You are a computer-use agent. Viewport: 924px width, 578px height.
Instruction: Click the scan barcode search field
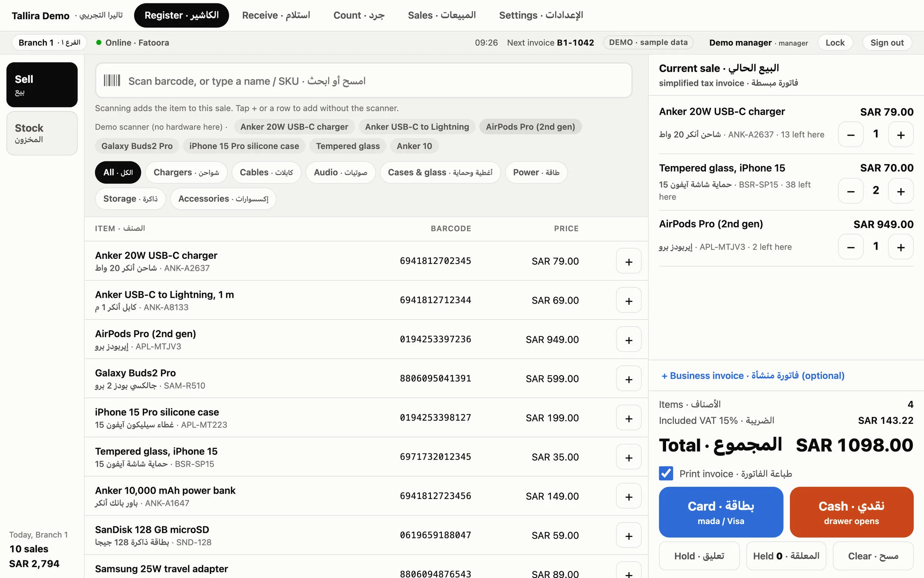coord(363,81)
